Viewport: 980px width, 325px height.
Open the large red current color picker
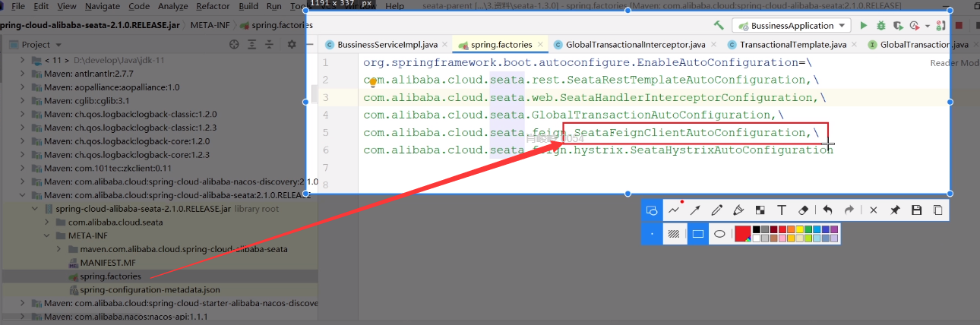click(x=743, y=234)
